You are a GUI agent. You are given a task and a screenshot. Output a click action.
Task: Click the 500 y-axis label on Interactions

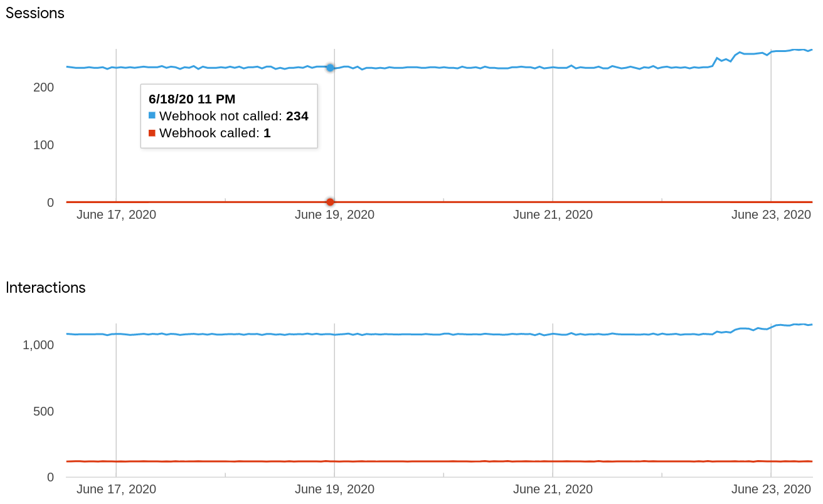(43, 411)
